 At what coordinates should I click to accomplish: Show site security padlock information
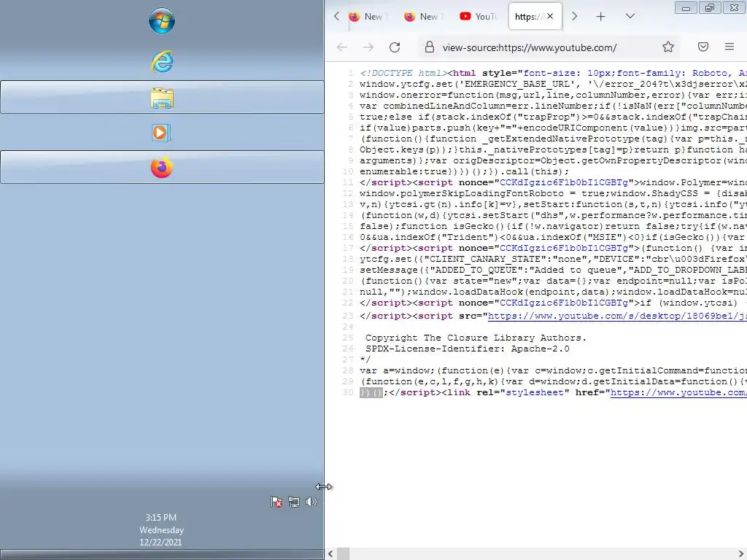point(429,47)
